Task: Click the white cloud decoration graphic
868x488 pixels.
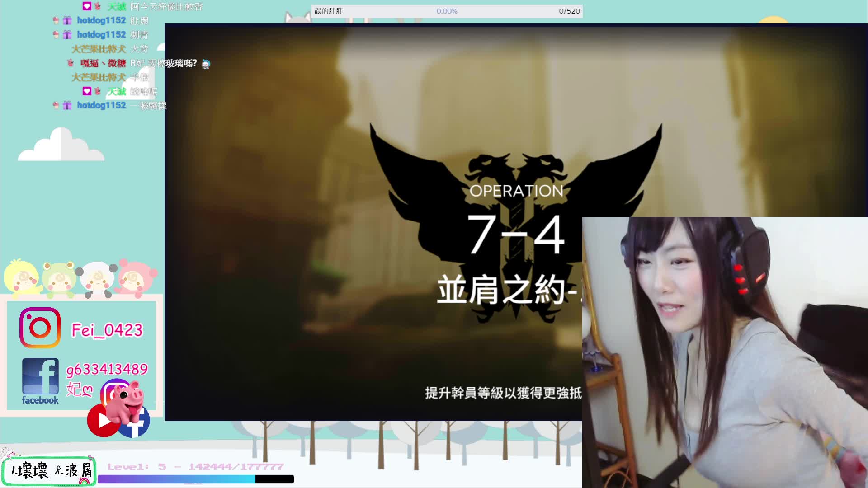Action: tap(61, 145)
